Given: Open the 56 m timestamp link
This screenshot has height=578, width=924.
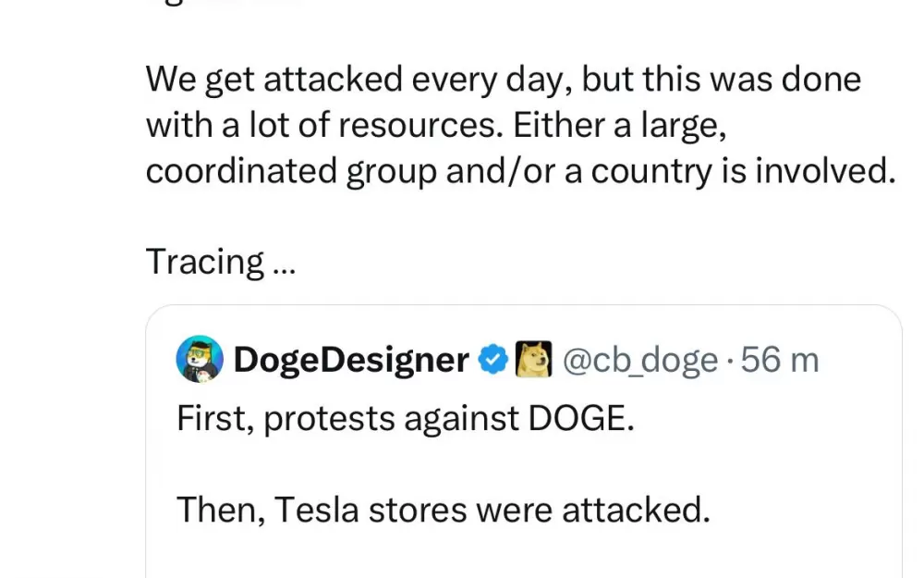Looking at the screenshot, I should 780,360.
